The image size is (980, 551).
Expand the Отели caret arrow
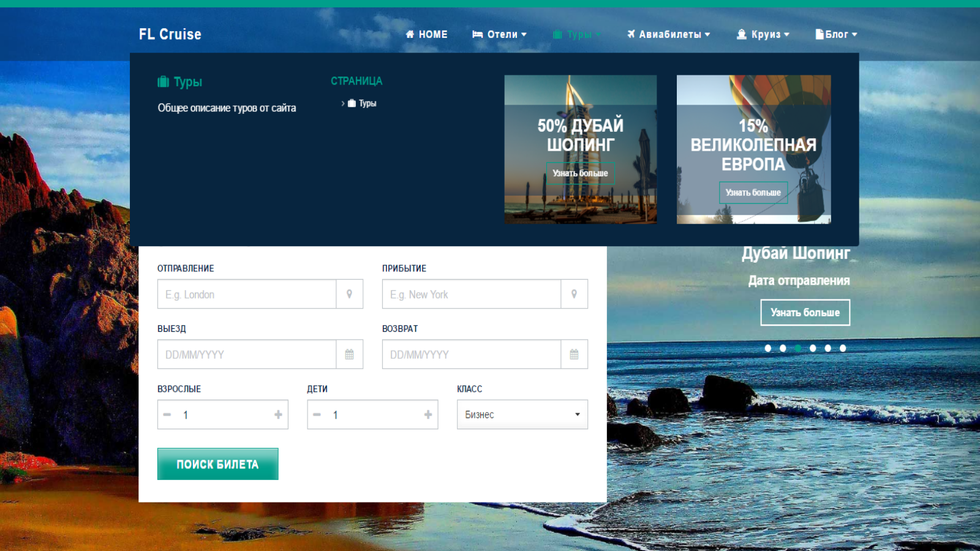524,35
